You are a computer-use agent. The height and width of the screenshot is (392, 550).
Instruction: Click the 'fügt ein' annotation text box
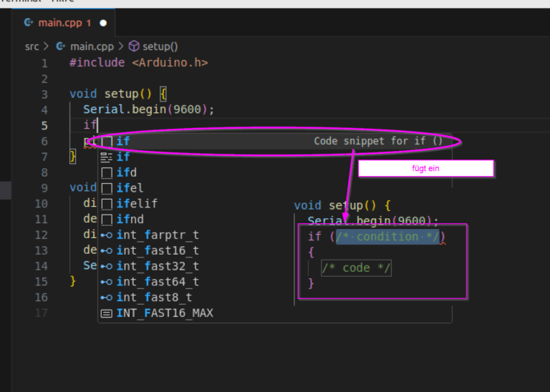(x=425, y=168)
